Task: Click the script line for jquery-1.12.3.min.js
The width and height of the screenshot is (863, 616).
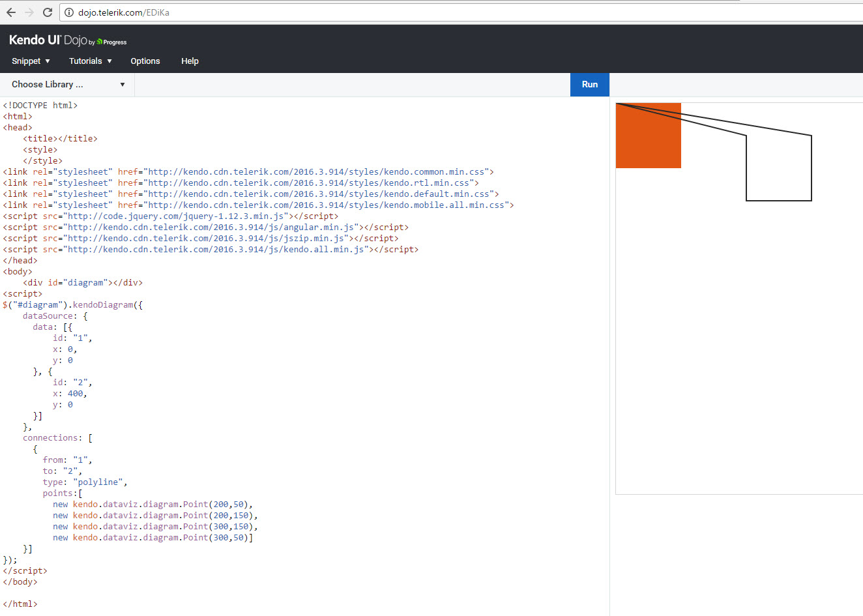Action: [171, 216]
